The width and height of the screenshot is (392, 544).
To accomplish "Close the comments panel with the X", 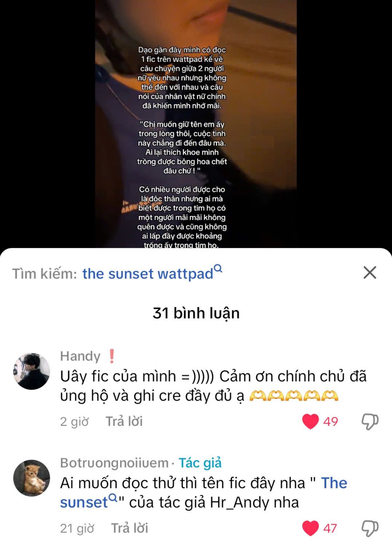I will [x=370, y=273].
